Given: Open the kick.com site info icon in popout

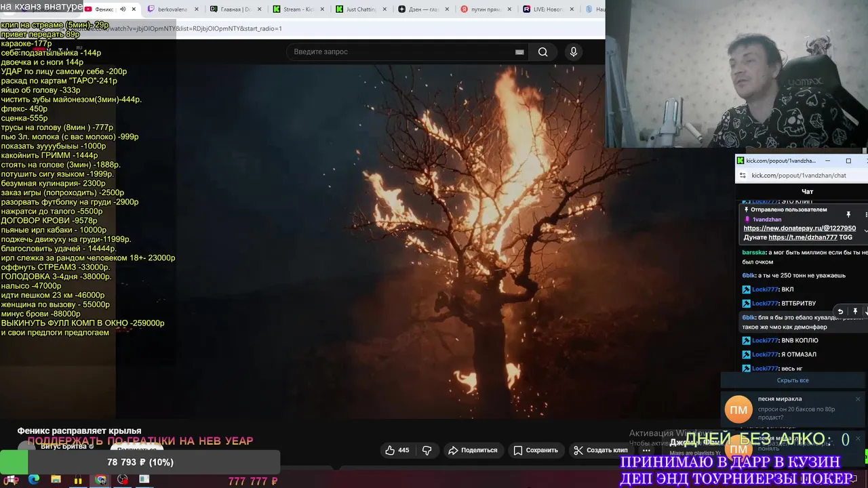Looking at the screenshot, I should tap(743, 176).
